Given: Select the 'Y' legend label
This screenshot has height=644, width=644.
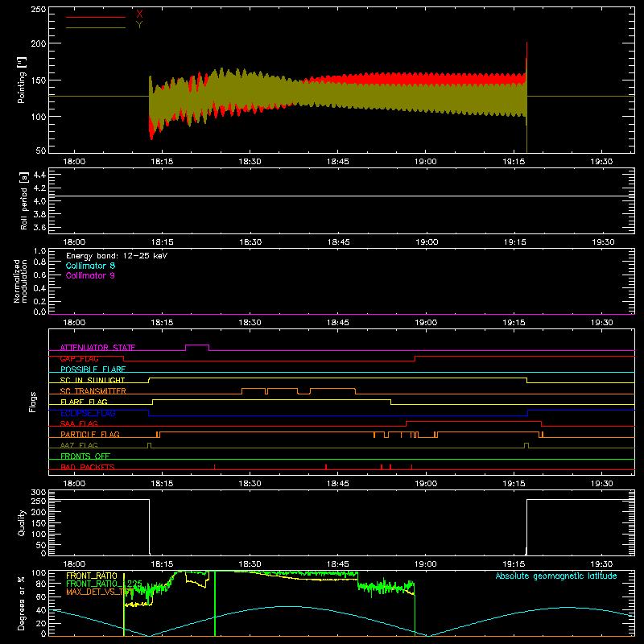Looking at the screenshot, I should coord(139,25).
